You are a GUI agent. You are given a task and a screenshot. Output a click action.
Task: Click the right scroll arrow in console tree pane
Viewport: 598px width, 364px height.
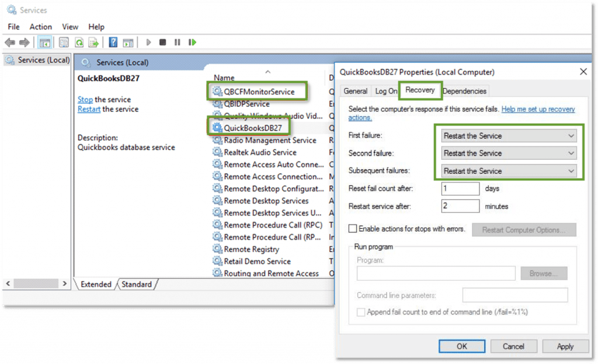65,283
